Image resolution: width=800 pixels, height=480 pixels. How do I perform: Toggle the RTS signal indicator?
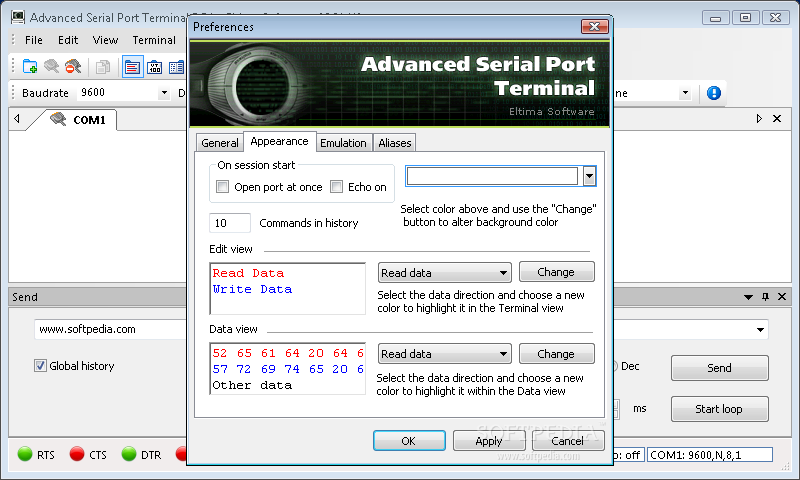24,454
